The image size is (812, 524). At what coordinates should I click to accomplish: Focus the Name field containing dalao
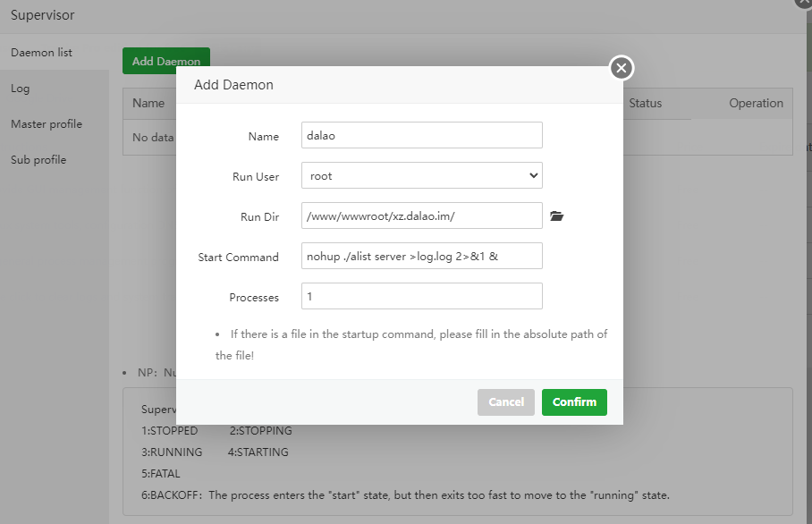(422, 135)
